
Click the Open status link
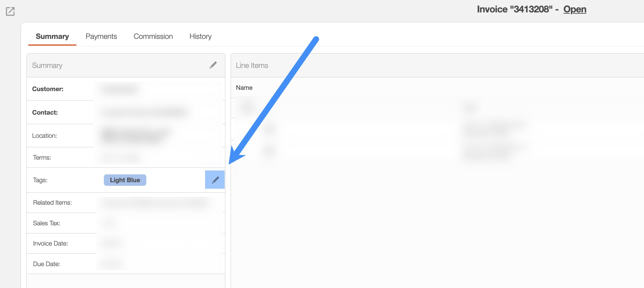point(574,9)
